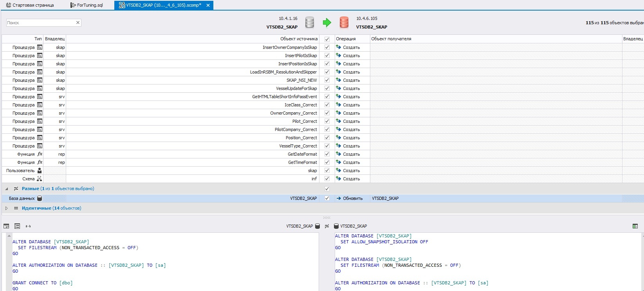Click the target database red cylinder icon
The image size is (644, 291).
344,22
